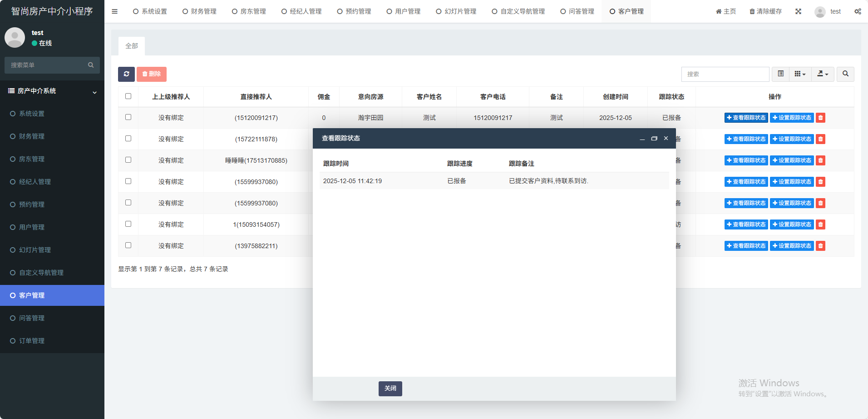The image size is (868, 419).
Task: Click red trash icon in first row
Action: click(820, 118)
